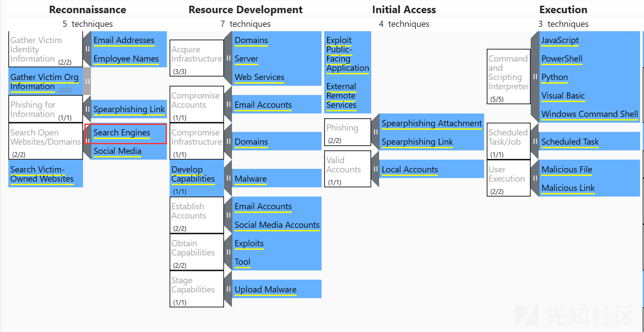Select the Spearphishing Attachment sub-technique

click(432, 123)
